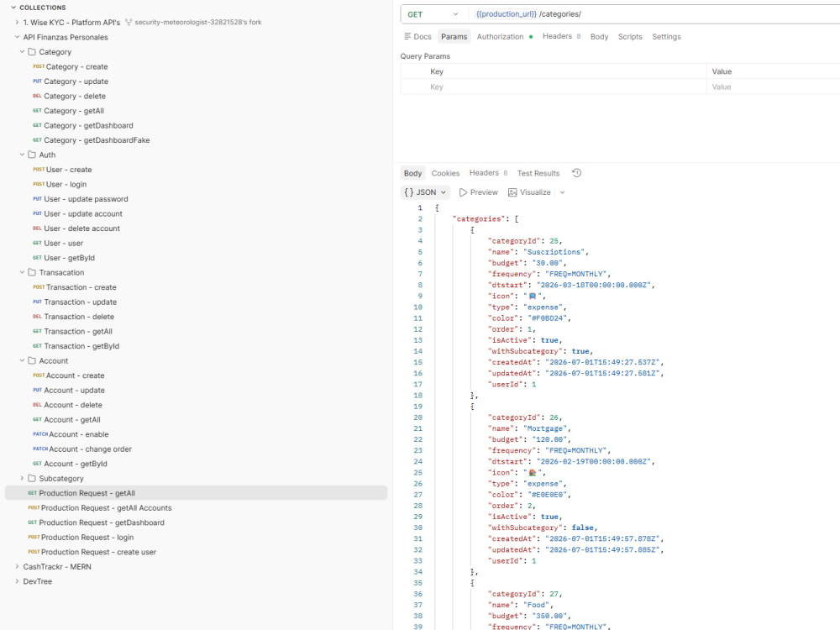Collapse the Transacation folder chevron
The height and width of the screenshot is (630, 840).
click(x=22, y=272)
